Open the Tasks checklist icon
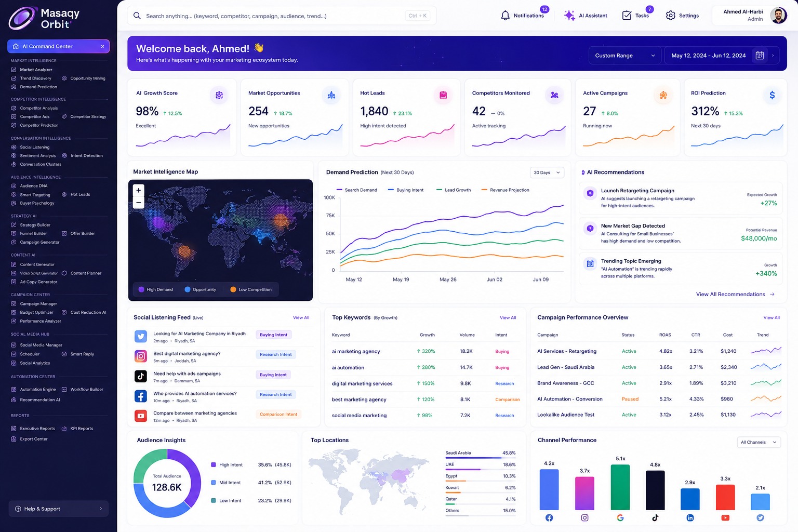The image size is (798, 532). (627, 16)
